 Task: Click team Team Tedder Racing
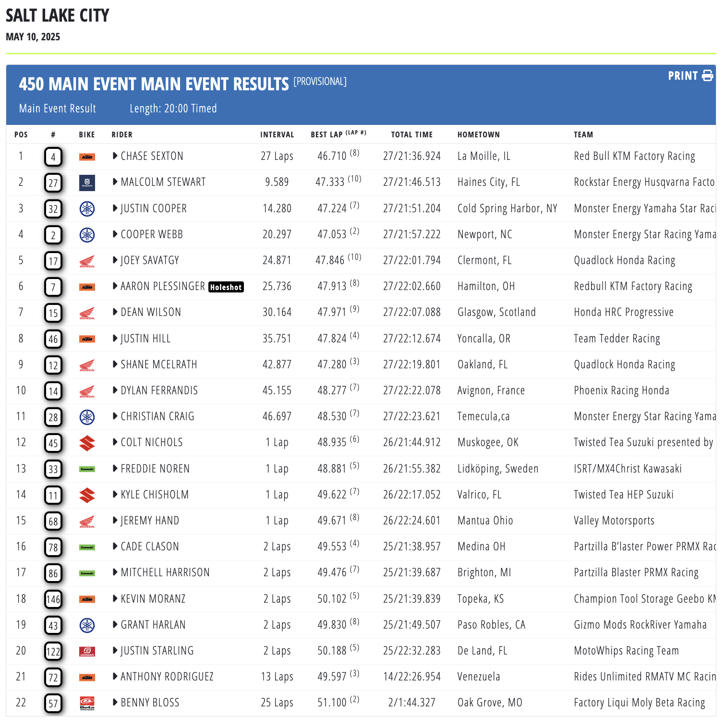click(x=617, y=339)
